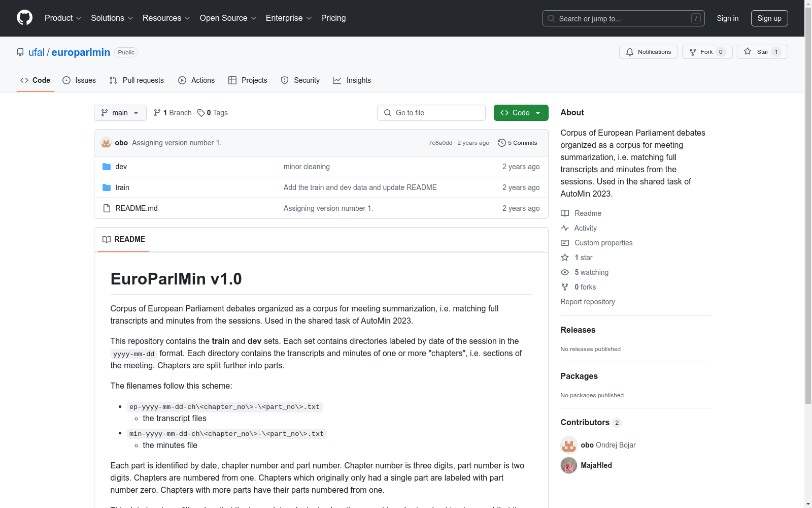Click the tag icon beside 0 Tags
The image size is (812, 508).
point(201,113)
